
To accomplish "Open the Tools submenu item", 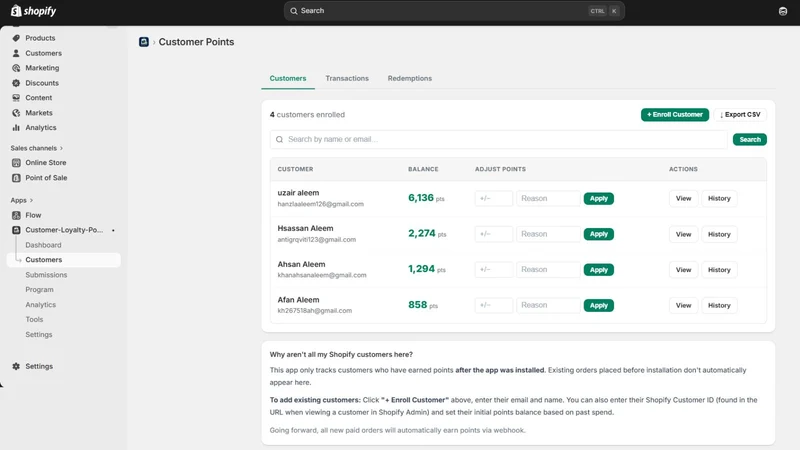I will [34, 319].
